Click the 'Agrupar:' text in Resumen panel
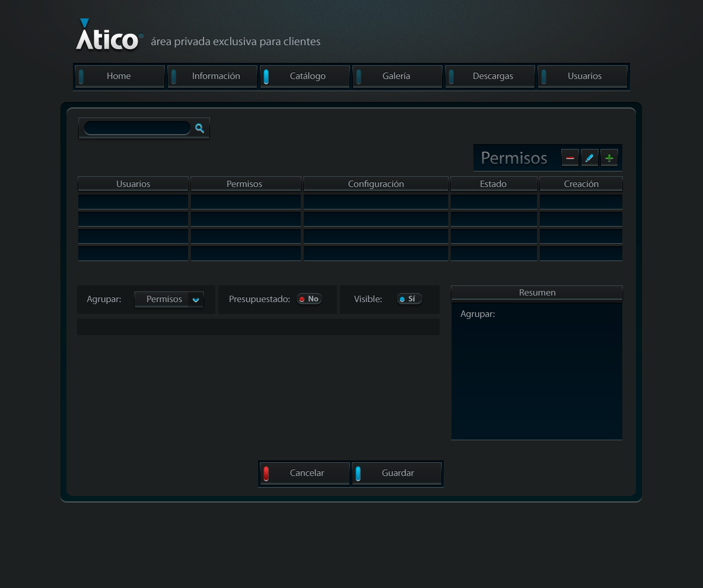 478,314
